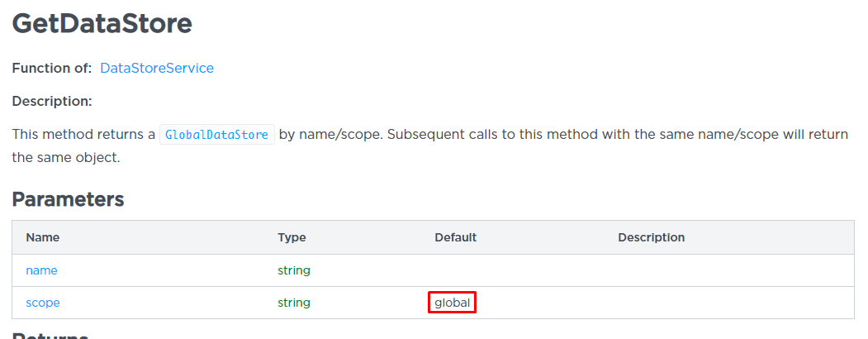The image size is (868, 339).
Task: Click the empty Default cell for name
Action: [512, 270]
